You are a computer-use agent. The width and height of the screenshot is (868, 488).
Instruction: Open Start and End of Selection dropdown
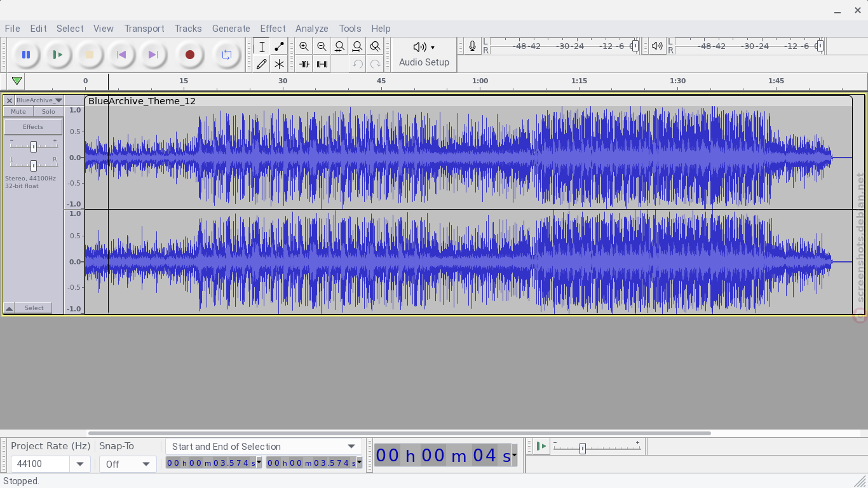[264, 447]
